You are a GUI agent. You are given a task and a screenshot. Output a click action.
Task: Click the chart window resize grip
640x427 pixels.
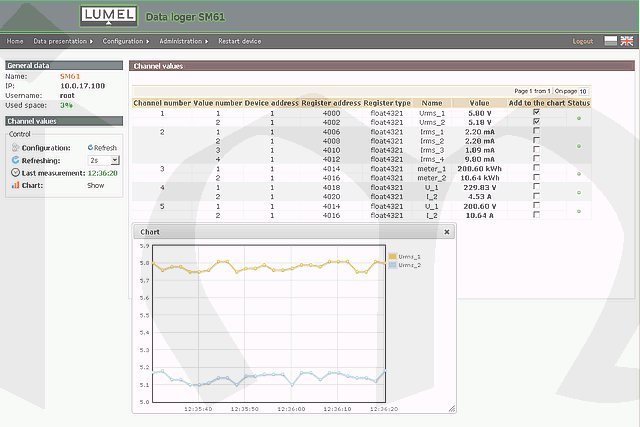[450, 408]
